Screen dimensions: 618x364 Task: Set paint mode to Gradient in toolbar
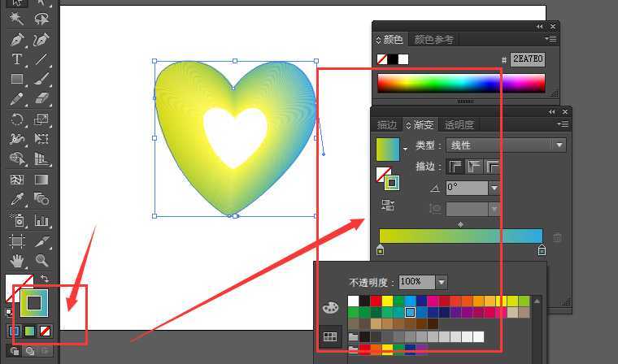[x=29, y=331]
